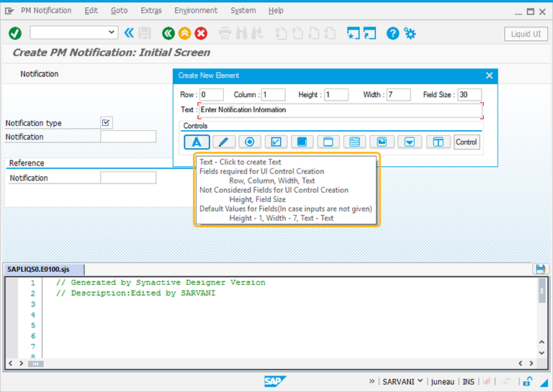553x392 pixels.
Task: Select the Checkbox control icon
Action: [x=276, y=142]
